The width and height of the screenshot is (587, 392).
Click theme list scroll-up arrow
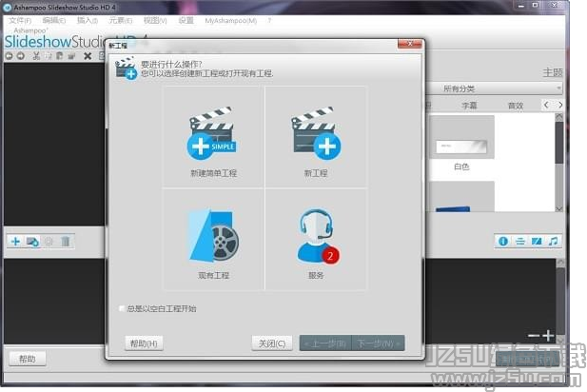pyautogui.click(x=558, y=116)
